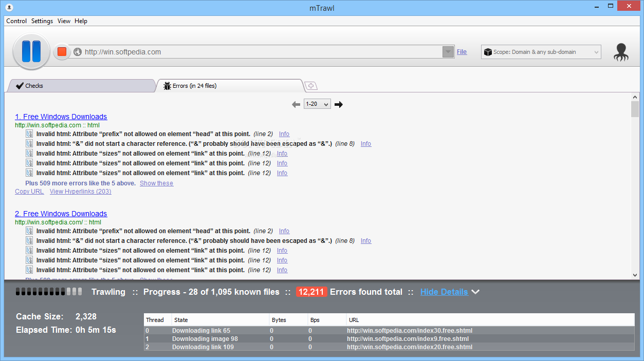The width and height of the screenshot is (644, 361).
Task: Collapse details with the chevron arrow
Action: 476,292
